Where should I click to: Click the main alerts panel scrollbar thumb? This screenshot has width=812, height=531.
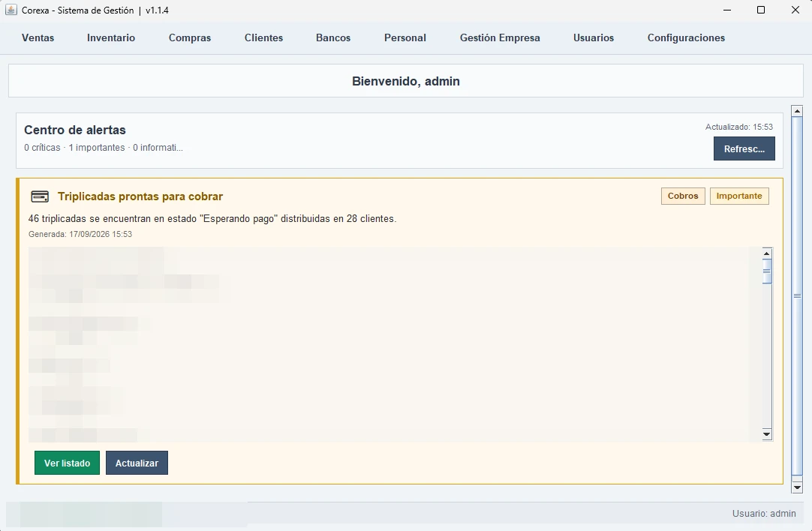pos(797,295)
